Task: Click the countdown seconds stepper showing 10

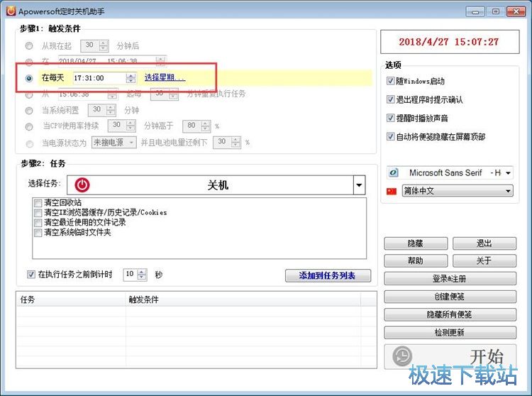Action: [x=135, y=274]
